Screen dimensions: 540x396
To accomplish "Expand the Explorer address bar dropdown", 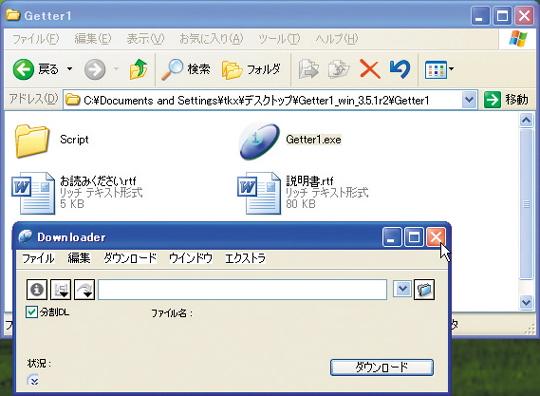I will pyautogui.click(x=469, y=100).
